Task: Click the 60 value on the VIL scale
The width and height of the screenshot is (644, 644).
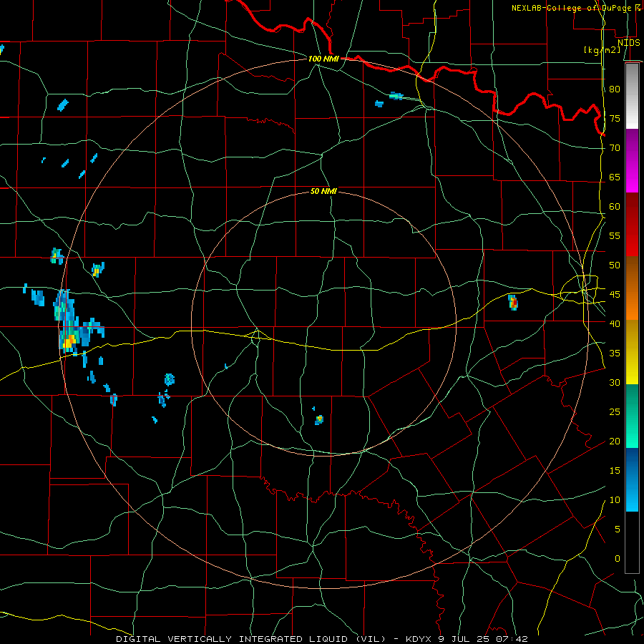Action: [615, 207]
